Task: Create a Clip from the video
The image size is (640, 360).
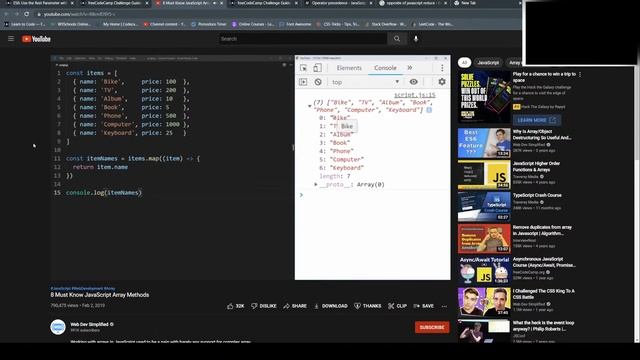Action: (397, 306)
